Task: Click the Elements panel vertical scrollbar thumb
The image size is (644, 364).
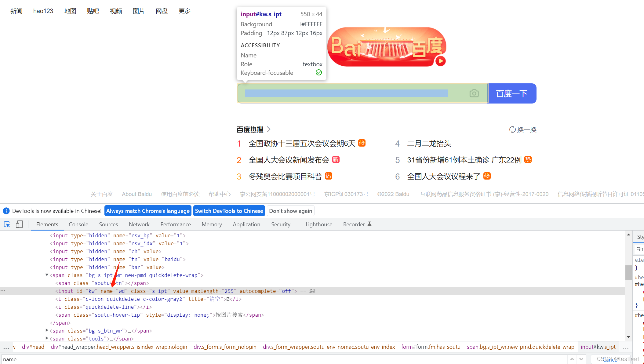Action: [x=628, y=272]
